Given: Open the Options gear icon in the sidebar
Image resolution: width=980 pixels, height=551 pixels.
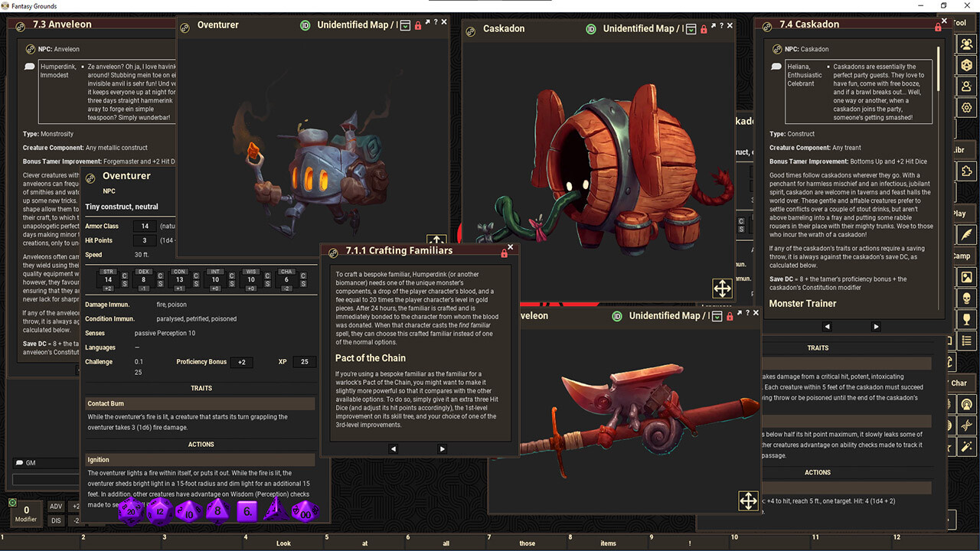Looking at the screenshot, I should coord(966,107).
